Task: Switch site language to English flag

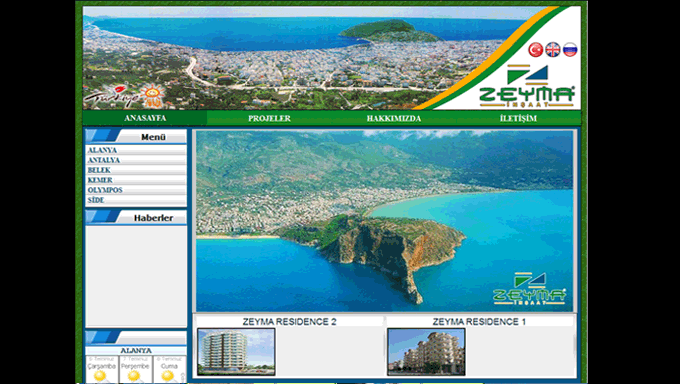Action: (552, 49)
